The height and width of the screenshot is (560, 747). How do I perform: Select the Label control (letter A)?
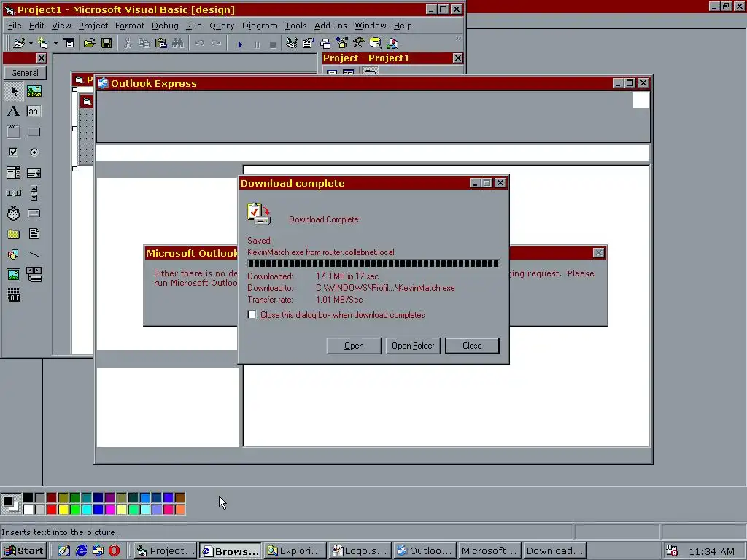pos(14,112)
